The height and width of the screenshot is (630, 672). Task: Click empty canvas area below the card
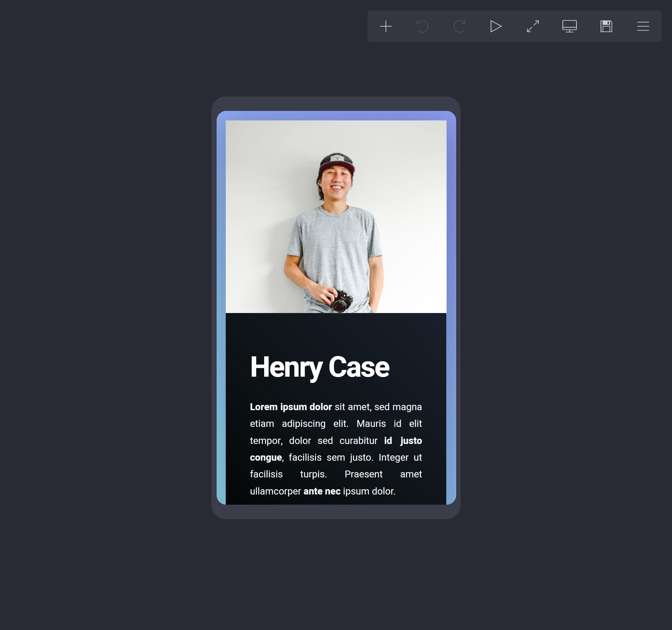[x=336, y=575]
